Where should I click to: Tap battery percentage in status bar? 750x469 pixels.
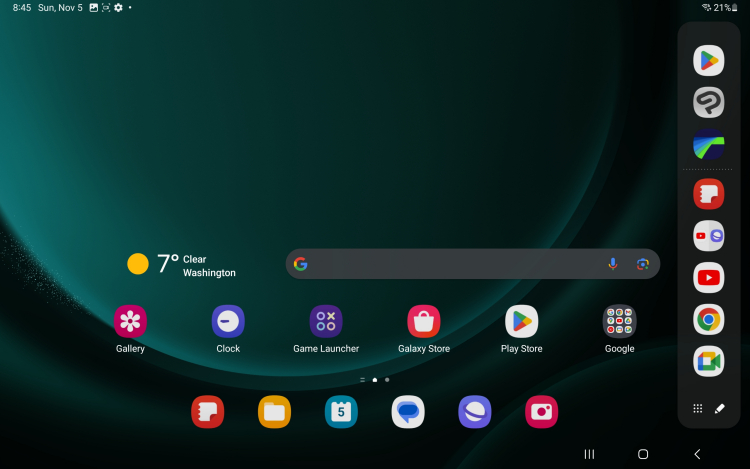click(x=722, y=8)
